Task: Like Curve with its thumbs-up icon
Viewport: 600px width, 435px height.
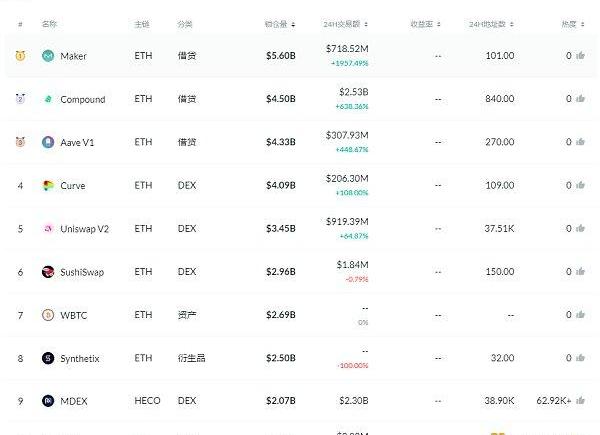Action: pyautogui.click(x=580, y=185)
